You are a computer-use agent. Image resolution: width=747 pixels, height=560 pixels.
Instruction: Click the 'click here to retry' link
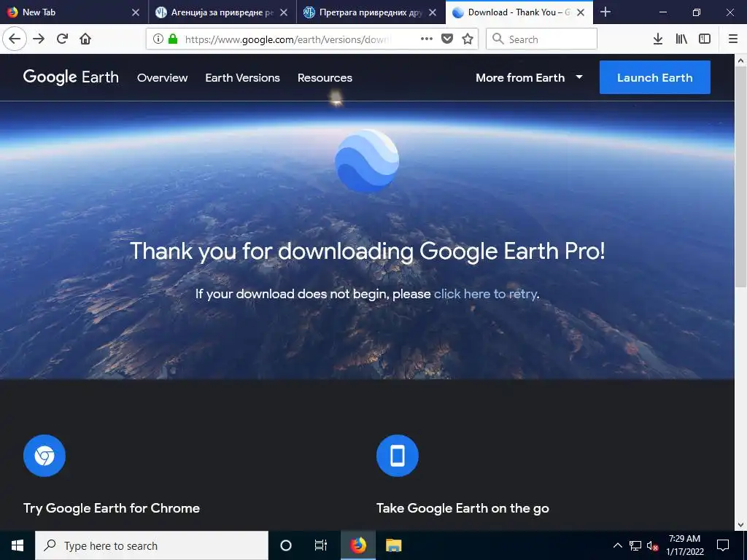pos(485,294)
